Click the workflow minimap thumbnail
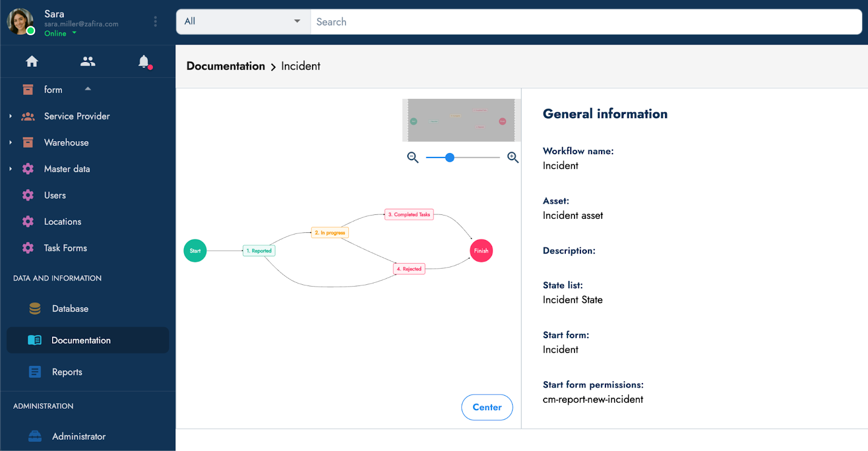Image resolution: width=868 pixels, height=451 pixels. tap(461, 120)
